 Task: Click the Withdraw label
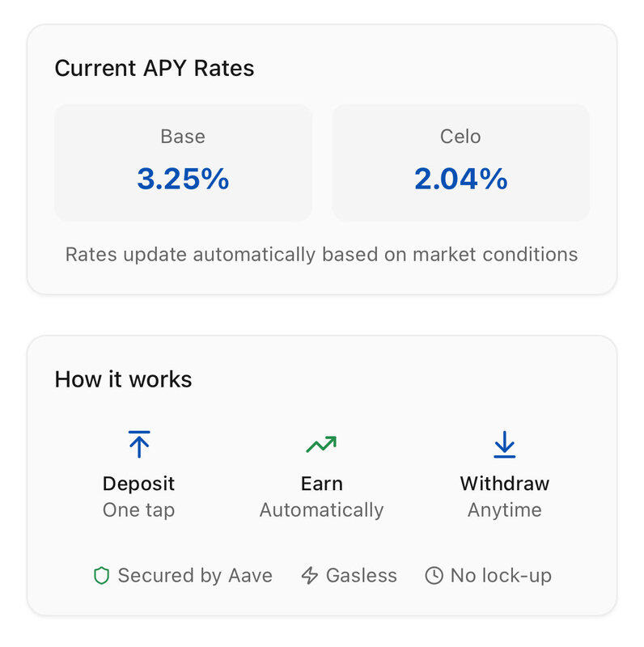(x=504, y=484)
